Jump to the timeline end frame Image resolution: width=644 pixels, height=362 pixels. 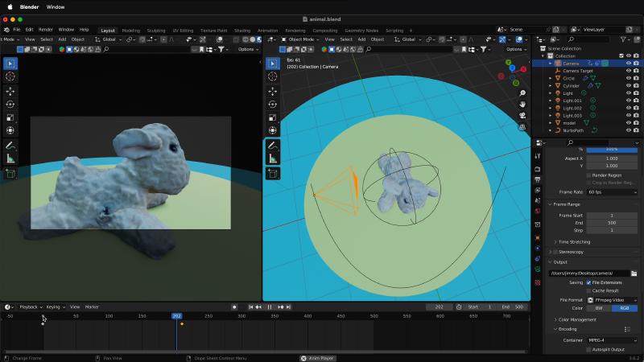(289, 307)
